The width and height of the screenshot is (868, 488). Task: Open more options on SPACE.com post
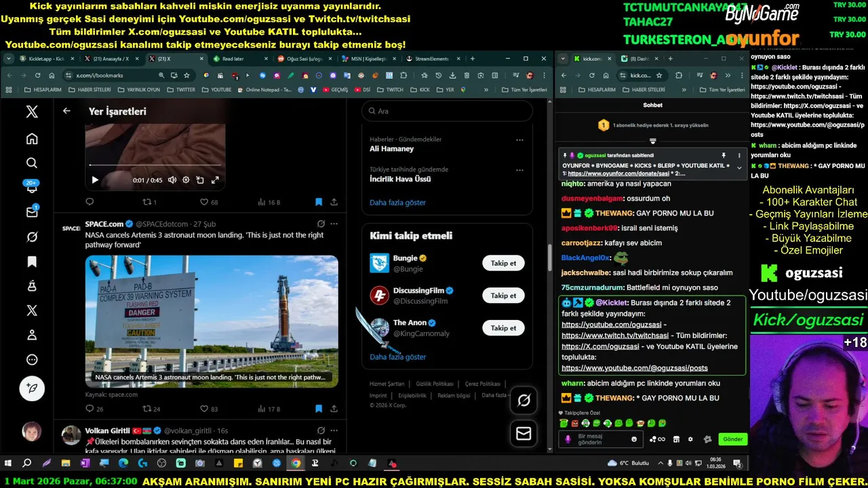334,224
